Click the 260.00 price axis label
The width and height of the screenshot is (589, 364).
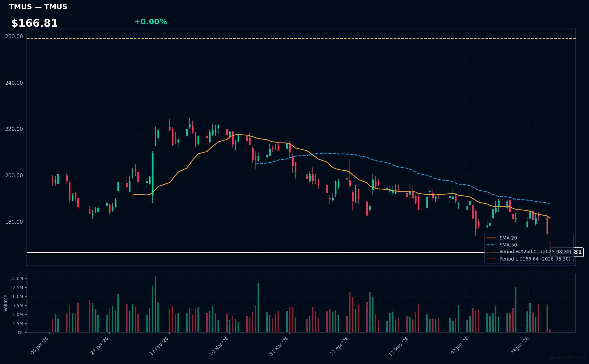pos(14,37)
